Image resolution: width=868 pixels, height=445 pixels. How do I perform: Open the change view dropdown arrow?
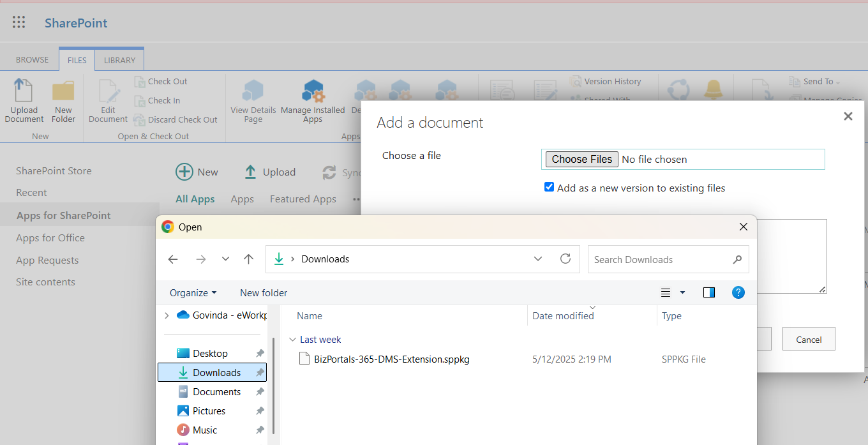[x=682, y=292]
